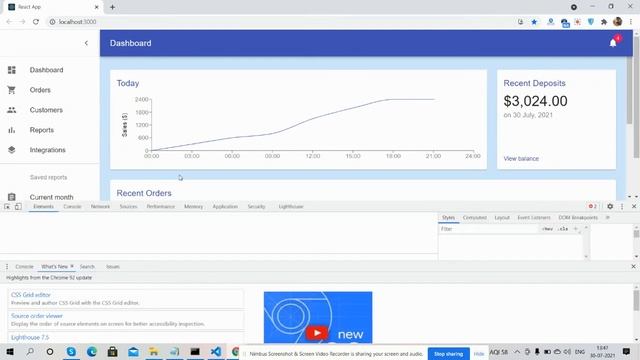640x360 pixels.
Task: Click the styles Filter input field
Action: tap(488, 229)
